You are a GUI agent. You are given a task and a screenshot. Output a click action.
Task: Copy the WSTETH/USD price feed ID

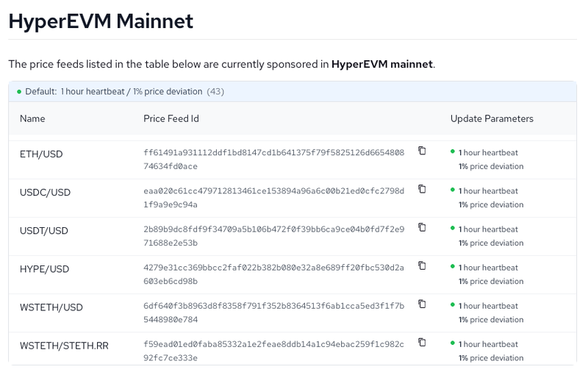(422, 304)
